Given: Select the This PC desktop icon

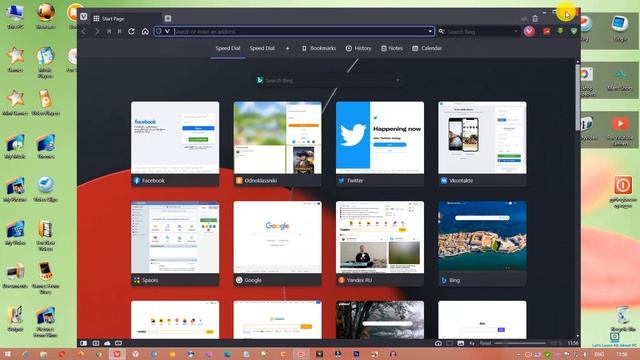Looking at the screenshot, I should tap(15, 16).
